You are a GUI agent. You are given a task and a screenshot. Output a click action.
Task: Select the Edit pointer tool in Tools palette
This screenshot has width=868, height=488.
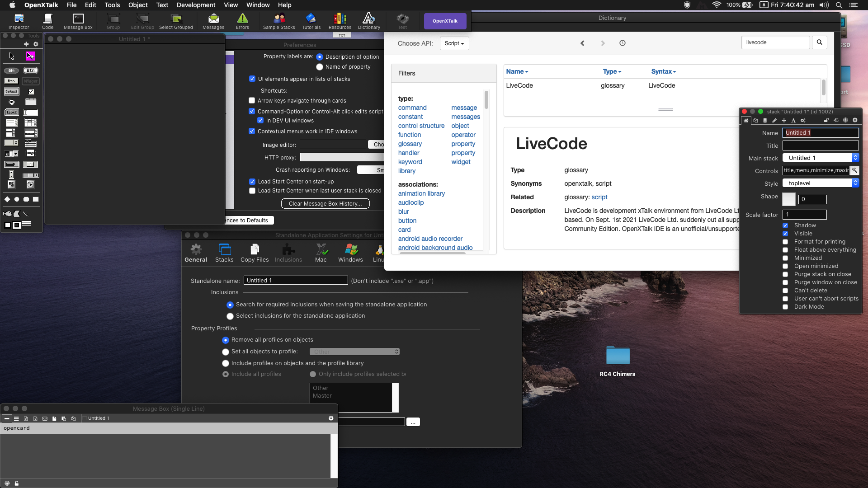pos(30,56)
